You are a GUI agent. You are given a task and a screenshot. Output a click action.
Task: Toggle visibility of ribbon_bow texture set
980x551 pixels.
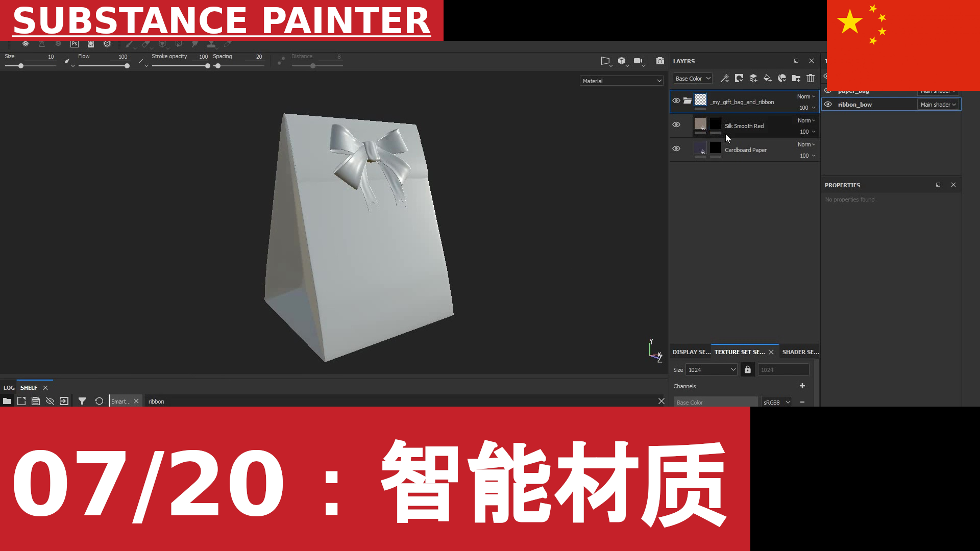point(828,104)
